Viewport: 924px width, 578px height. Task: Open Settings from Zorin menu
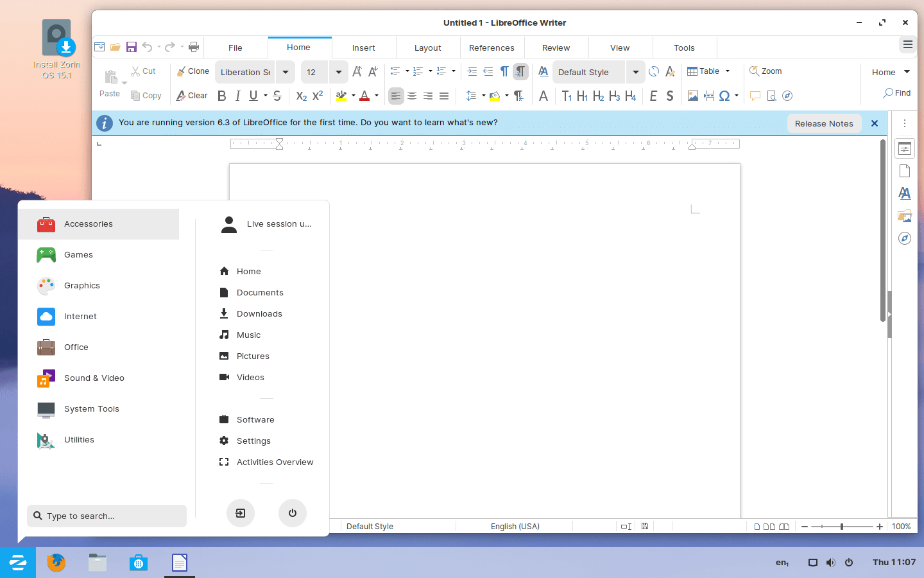253,441
